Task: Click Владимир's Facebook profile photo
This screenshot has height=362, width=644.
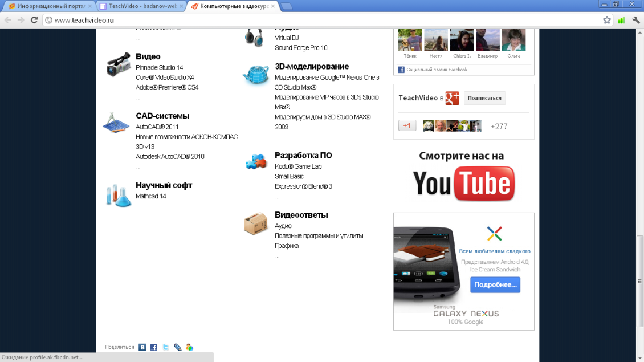Action: (x=487, y=40)
